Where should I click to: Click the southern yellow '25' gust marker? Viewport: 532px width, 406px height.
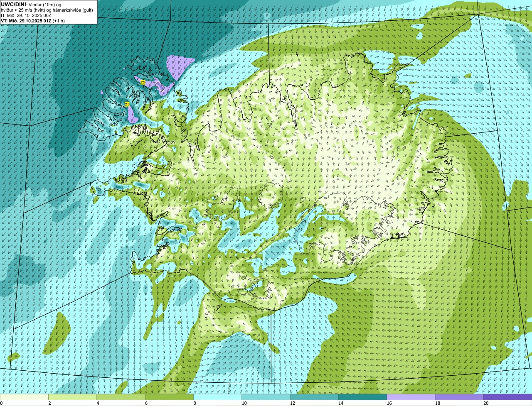click(x=127, y=104)
